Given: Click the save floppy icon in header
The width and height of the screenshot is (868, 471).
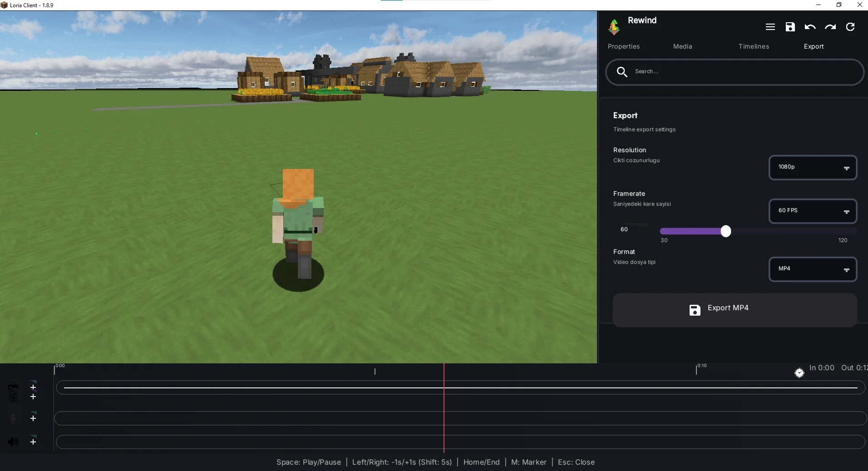Looking at the screenshot, I should pos(790,27).
